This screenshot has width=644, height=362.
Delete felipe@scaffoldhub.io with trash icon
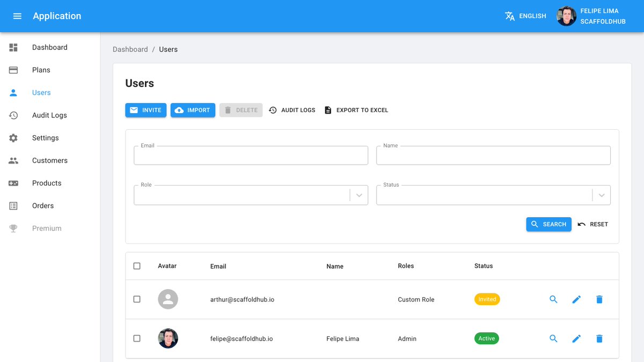(x=599, y=338)
